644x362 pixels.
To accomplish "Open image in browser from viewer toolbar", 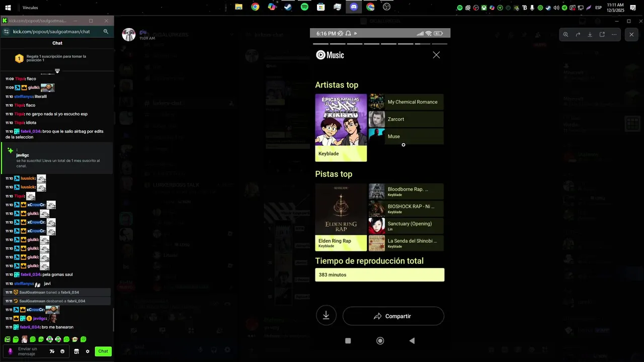I will click(602, 35).
